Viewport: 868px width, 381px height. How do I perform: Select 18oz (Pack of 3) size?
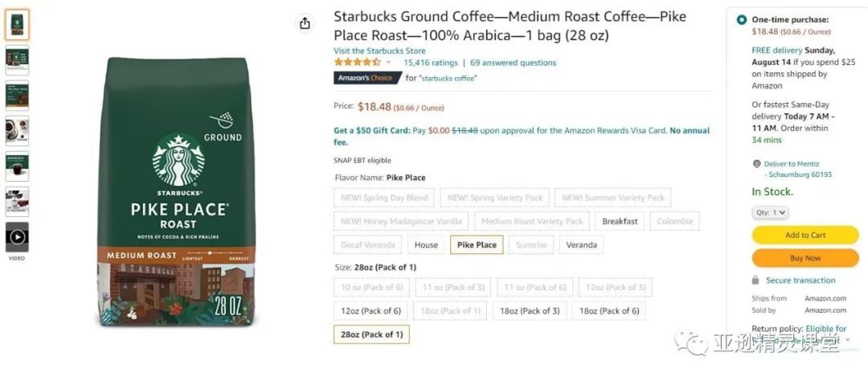[x=529, y=311]
